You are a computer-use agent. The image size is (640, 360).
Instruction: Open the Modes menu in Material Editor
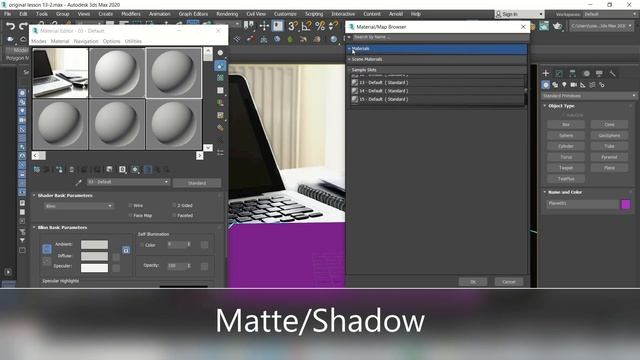[x=39, y=41]
